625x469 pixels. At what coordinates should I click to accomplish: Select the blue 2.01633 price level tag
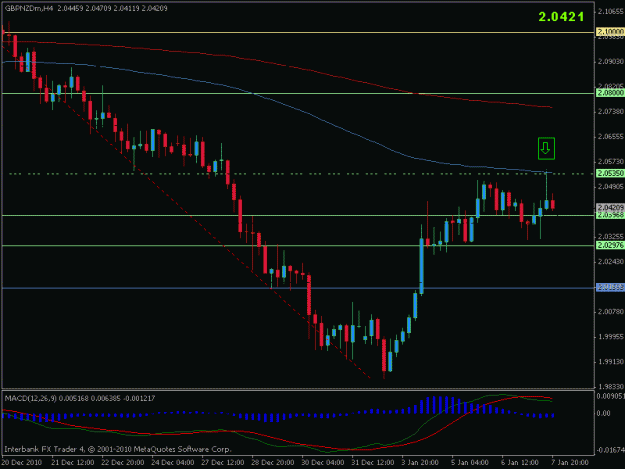[610, 287]
